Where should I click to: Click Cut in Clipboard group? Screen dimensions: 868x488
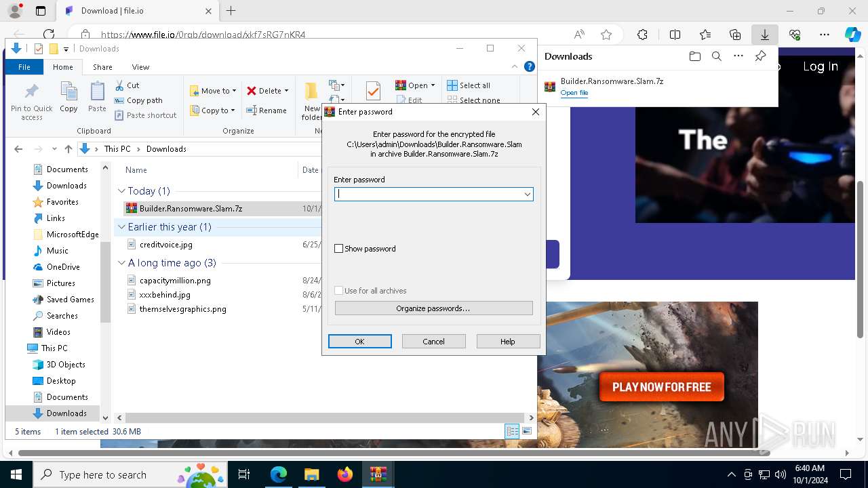[127, 85]
